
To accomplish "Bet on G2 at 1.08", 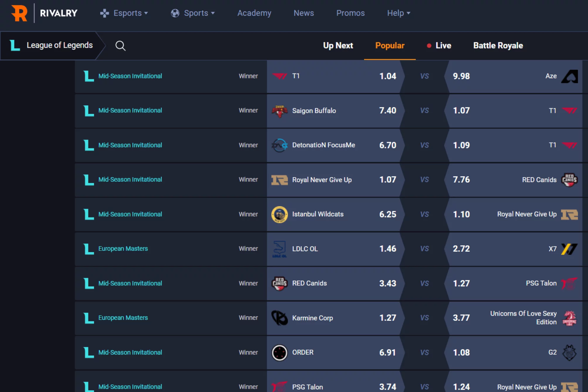I will 513,352.
